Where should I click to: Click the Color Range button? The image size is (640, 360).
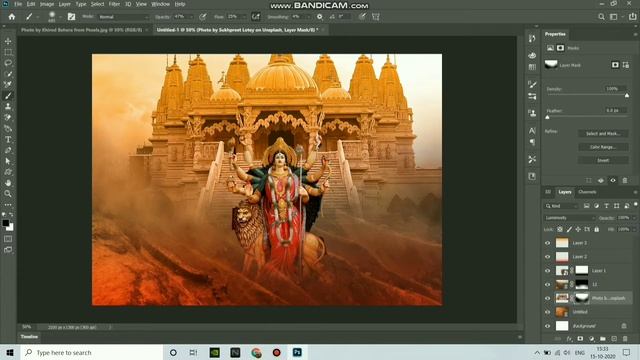tap(603, 147)
